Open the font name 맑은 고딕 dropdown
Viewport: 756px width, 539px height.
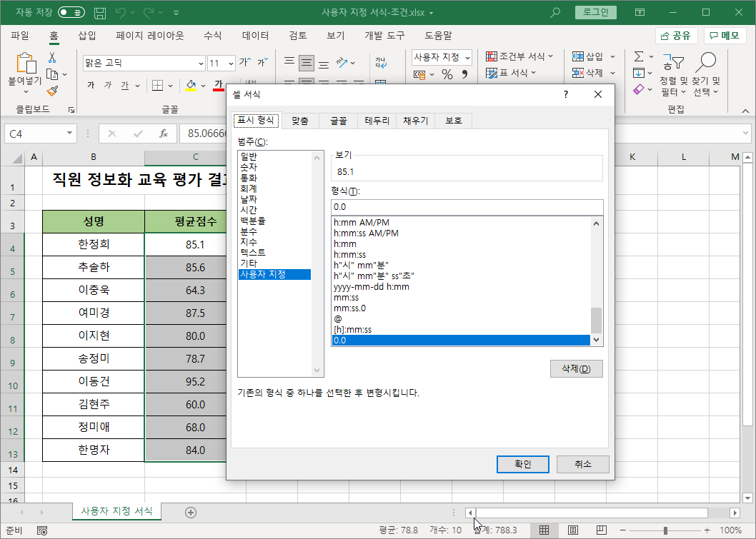(x=202, y=63)
